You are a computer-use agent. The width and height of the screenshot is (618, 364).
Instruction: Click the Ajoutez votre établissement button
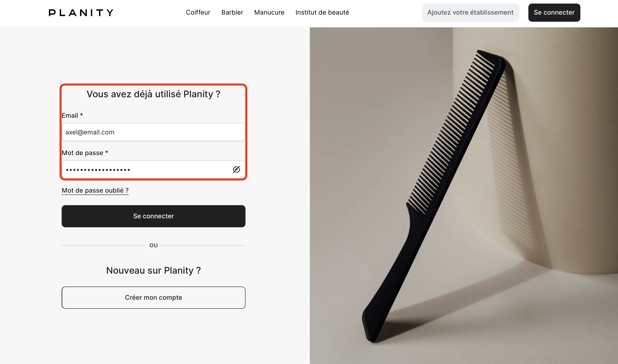point(470,13)
